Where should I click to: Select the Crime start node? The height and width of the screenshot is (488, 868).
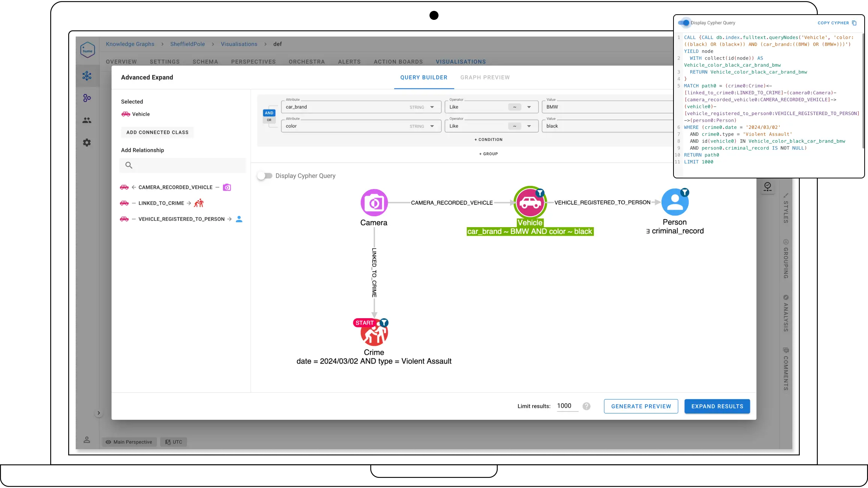374,332
